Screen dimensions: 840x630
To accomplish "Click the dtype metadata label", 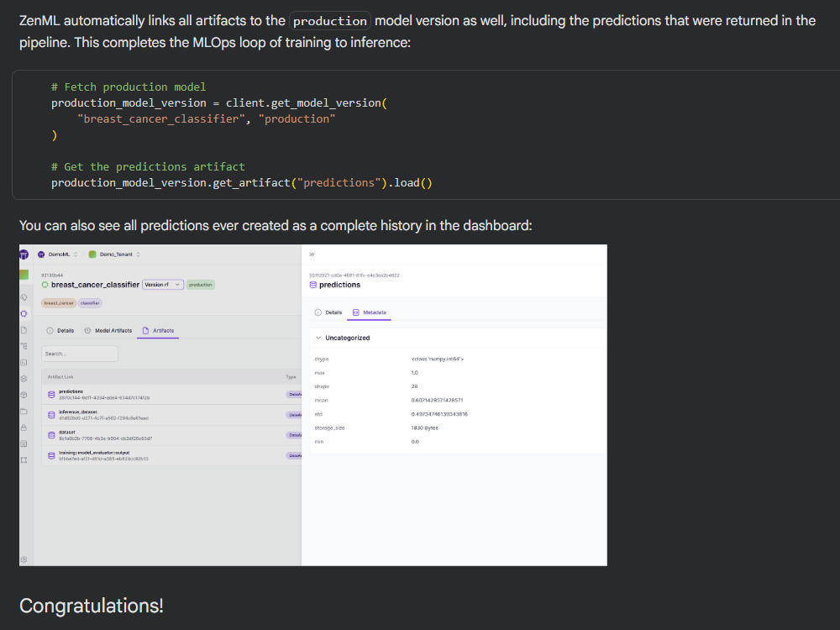I will [x=322, y=359].
